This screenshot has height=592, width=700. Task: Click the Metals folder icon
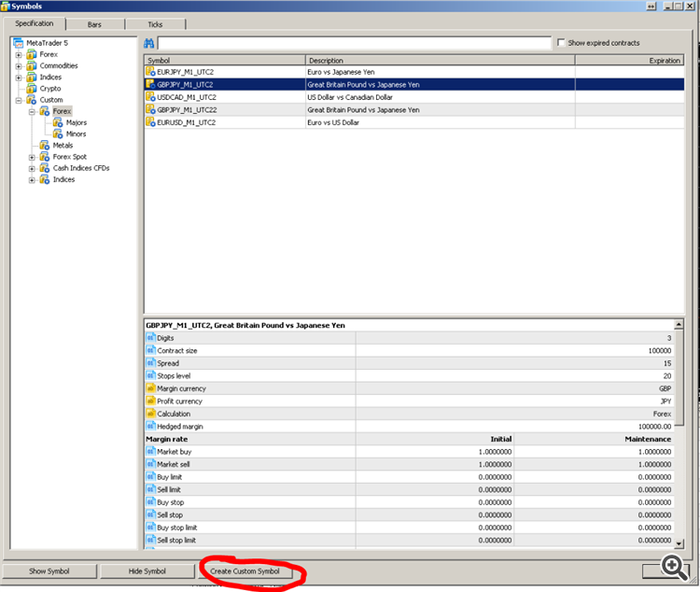coord(44,146)
